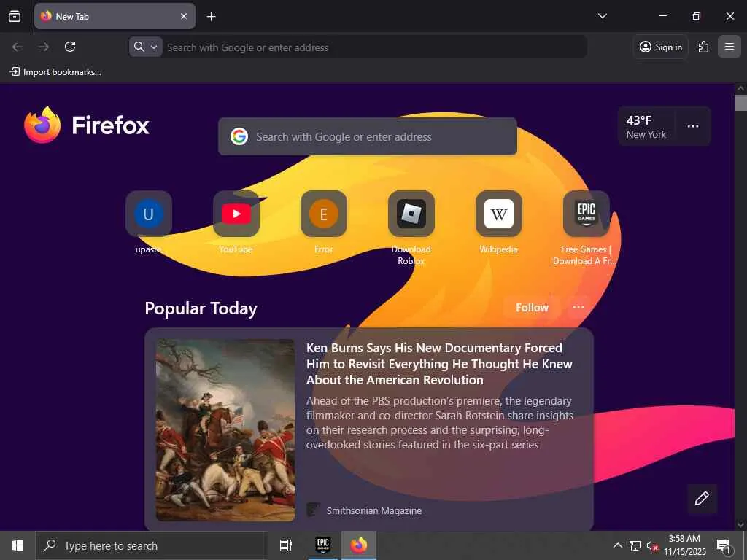Image resolution: width=747 pixels, height=560 pixels.
Task: Open the Epic Games Free Games shortcut
Action: pos(587,214)
